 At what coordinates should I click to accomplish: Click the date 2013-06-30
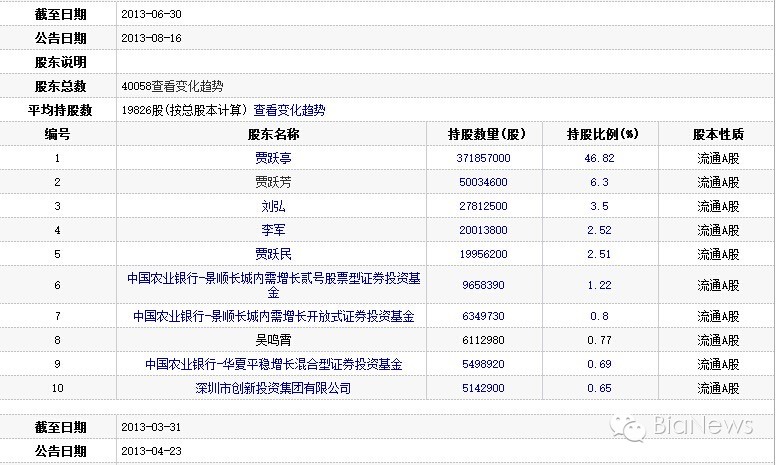pyautogui.click(x=151, y=14)
